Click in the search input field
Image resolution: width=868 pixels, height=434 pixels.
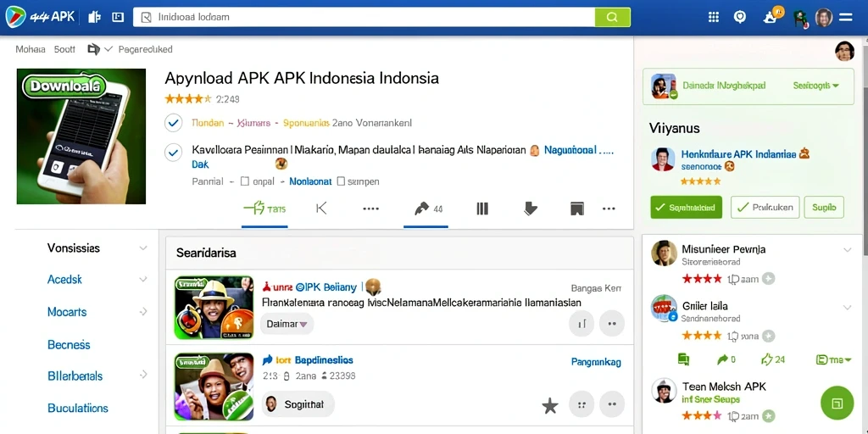(x=364, y=17)
